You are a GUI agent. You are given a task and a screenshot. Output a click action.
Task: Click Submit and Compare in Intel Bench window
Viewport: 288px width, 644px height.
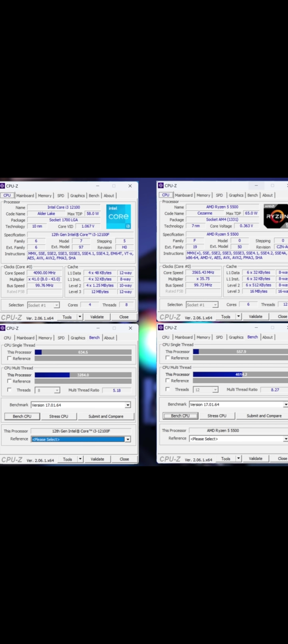pyautogui.click(x=106, y=416)
